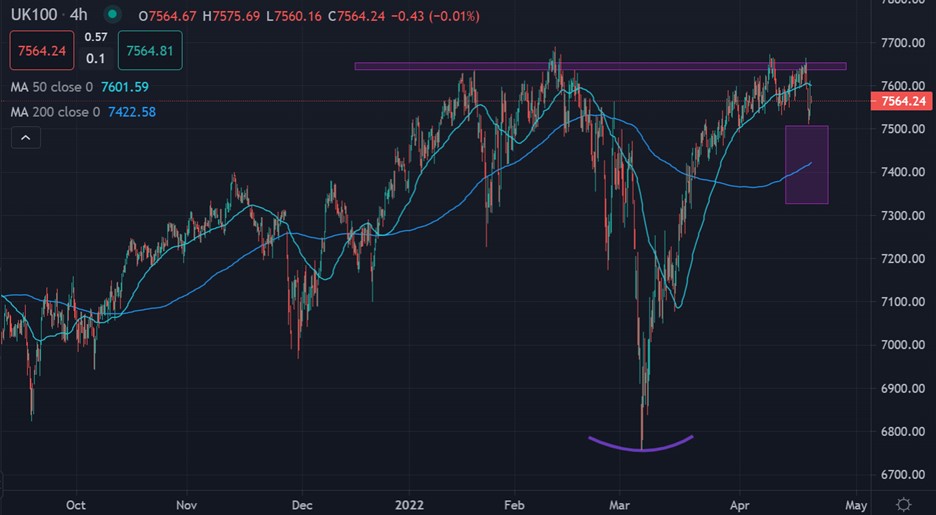Click the 7000.00 price axis label
Screen dimensions: 936x515
point(903,345)
